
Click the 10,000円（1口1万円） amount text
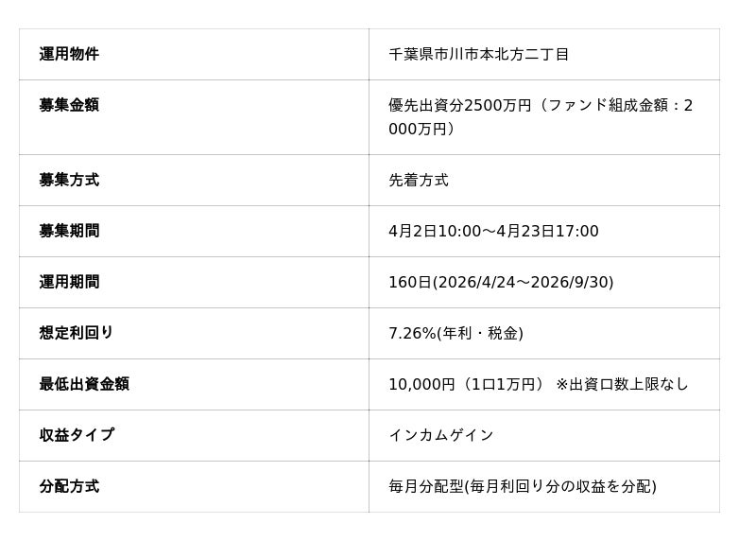pos(466,384)
